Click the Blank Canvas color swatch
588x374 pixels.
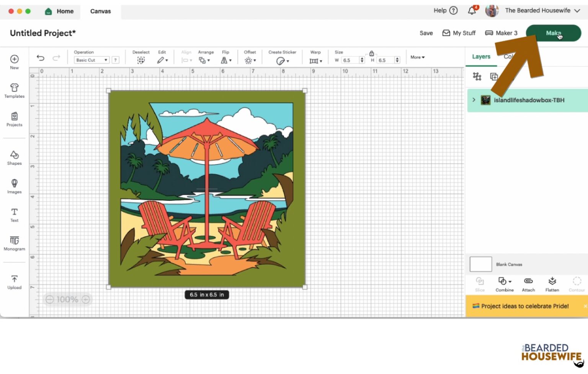coord(480,264)
